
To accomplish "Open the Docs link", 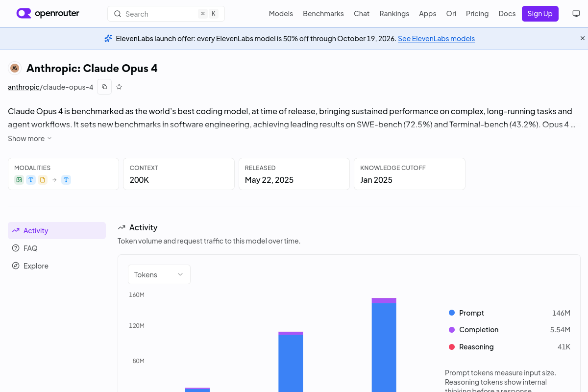I will [507, 14].
